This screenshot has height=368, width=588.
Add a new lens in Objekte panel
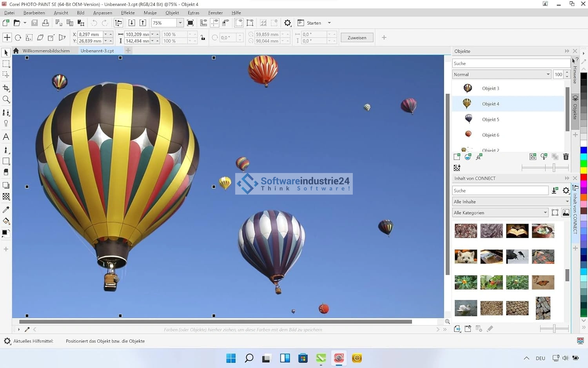coord(468,157)
